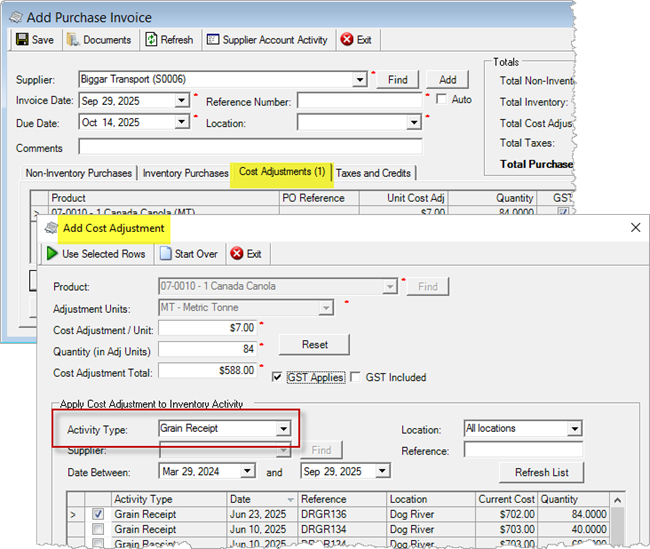This screenshot has width=650, height=549.
Task: Open Supplier Account Activity
Action: pos(267,40)
